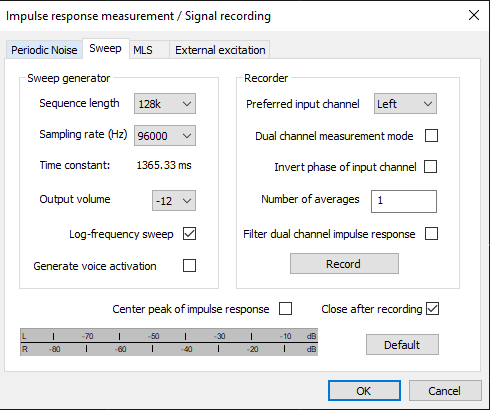Enable Generate voice activation checkbox

(189, 266)
